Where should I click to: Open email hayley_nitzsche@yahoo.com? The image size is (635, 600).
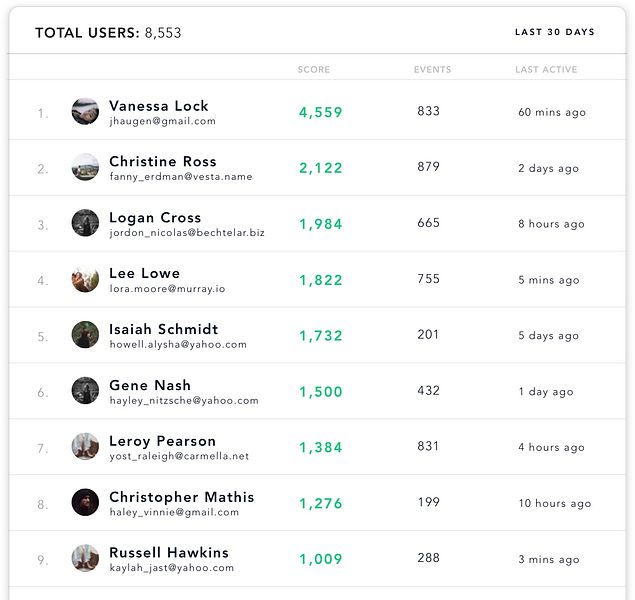click(x=184, y=401)
